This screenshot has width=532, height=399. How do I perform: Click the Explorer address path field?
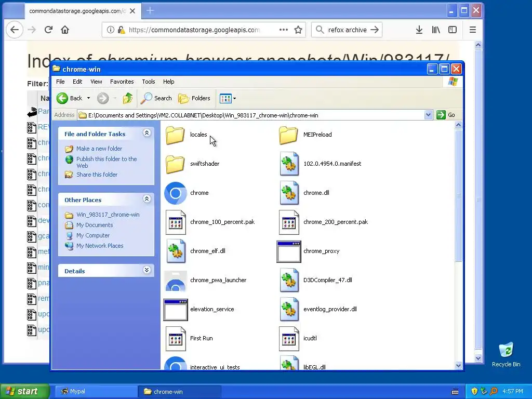click(251, 115)
